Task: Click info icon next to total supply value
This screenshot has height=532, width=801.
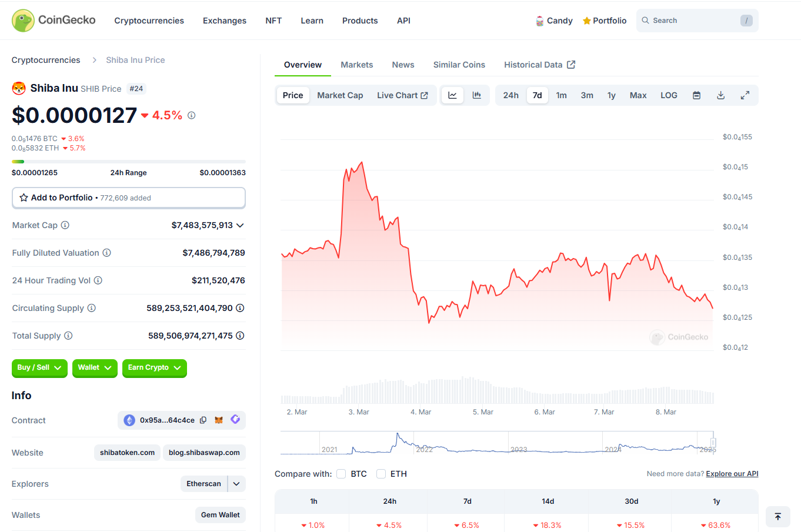Action: pos(240,336)
